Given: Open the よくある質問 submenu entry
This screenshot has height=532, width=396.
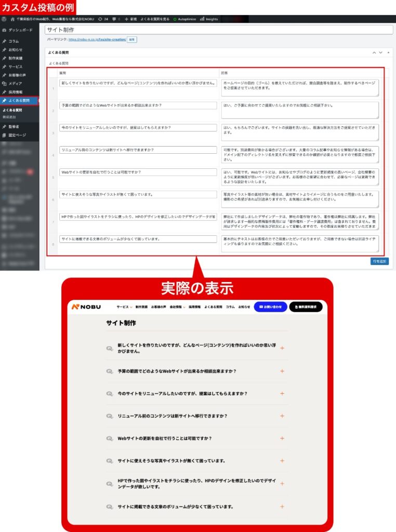Looking at the screenshot, I should [12, 110].
